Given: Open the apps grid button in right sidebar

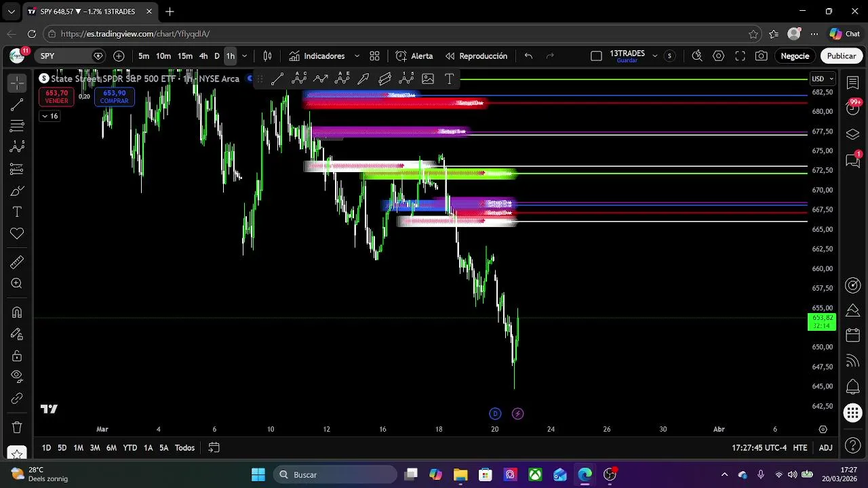Looking at the screenshot, I should tap(853, 413).
